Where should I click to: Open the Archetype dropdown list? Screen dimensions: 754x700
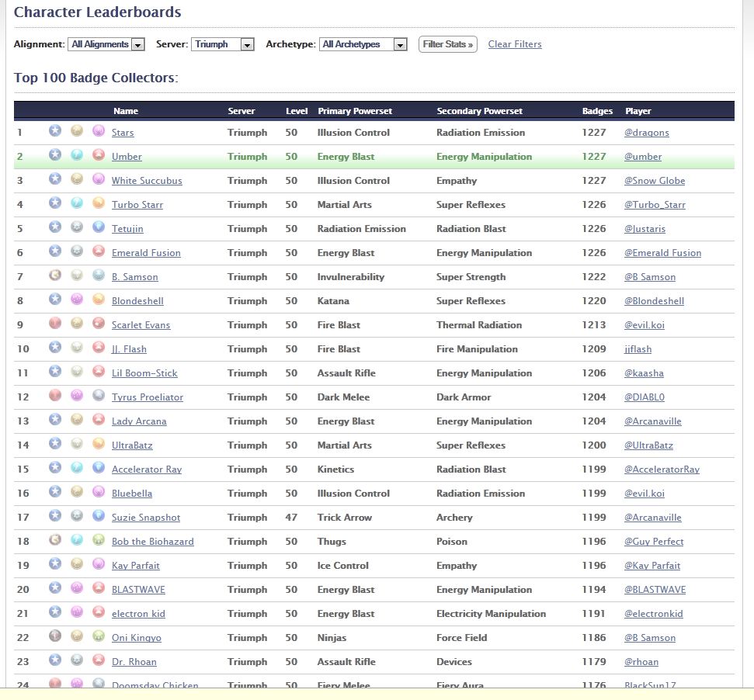pyautogui.click(x=363, y=45)
